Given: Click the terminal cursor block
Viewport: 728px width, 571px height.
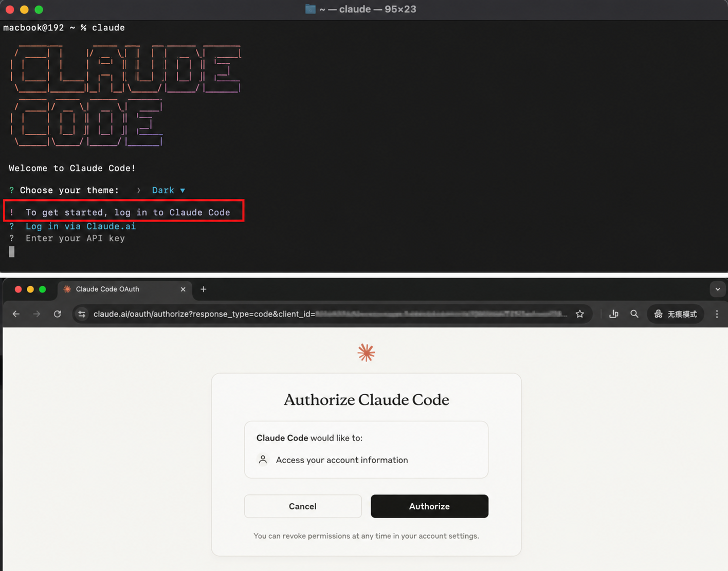Looking at the screenshot, I should (12, 251).
